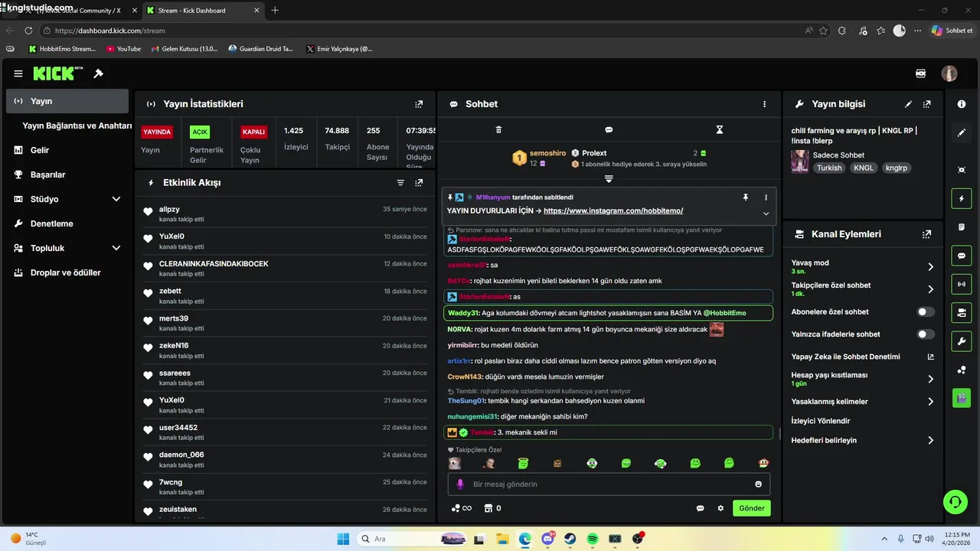Click the Turkish tag chip
This screenshot has height=551, width=980.
tap(829, 168)
